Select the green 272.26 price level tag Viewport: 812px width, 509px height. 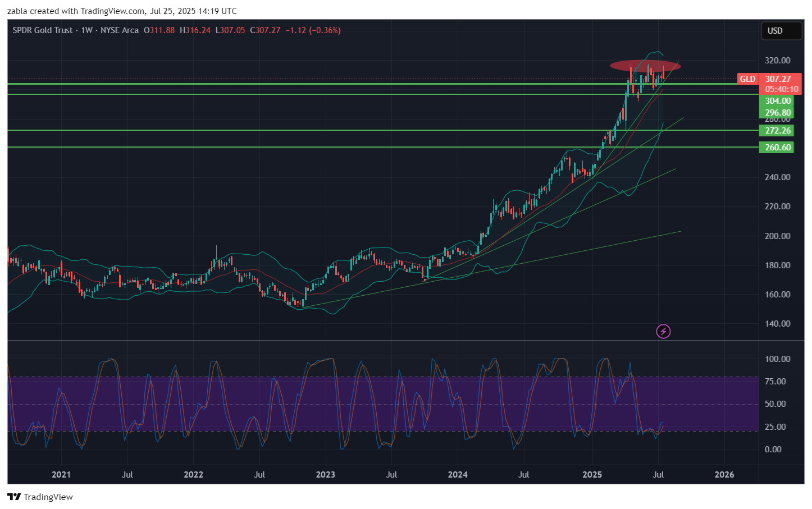point(777,131)
